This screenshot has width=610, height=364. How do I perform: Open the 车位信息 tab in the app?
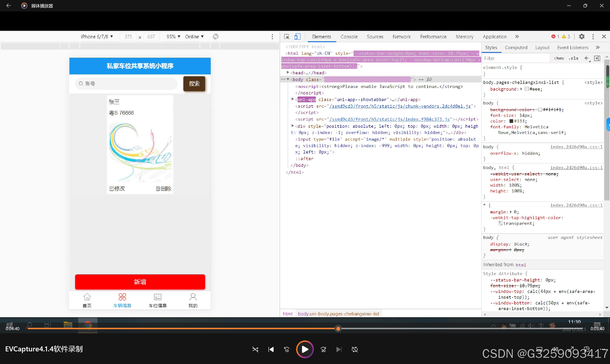(x=158, y=300)
